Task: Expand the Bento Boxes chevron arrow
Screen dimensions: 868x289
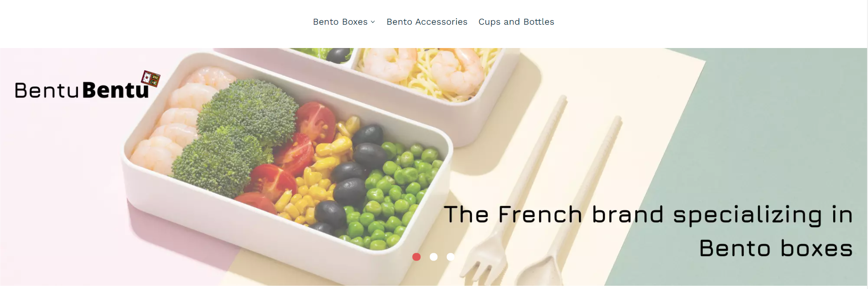Action: 373,22
